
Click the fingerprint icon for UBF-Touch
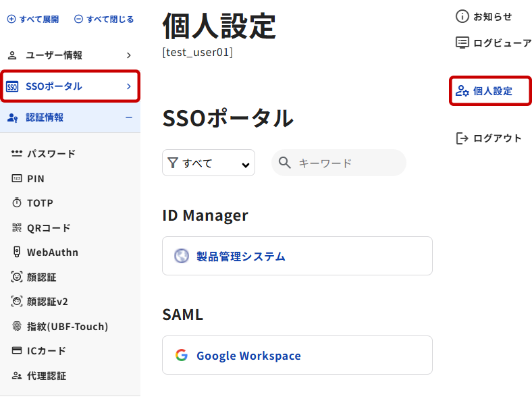(17, 327)
